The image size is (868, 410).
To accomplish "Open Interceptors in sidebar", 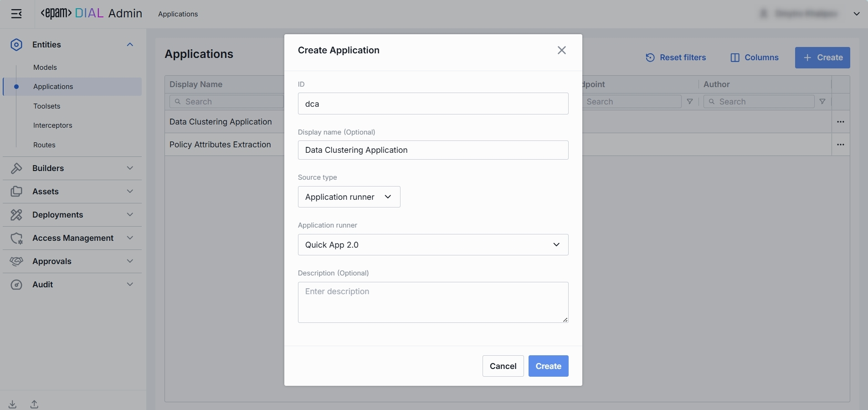I will pos(53,125).
